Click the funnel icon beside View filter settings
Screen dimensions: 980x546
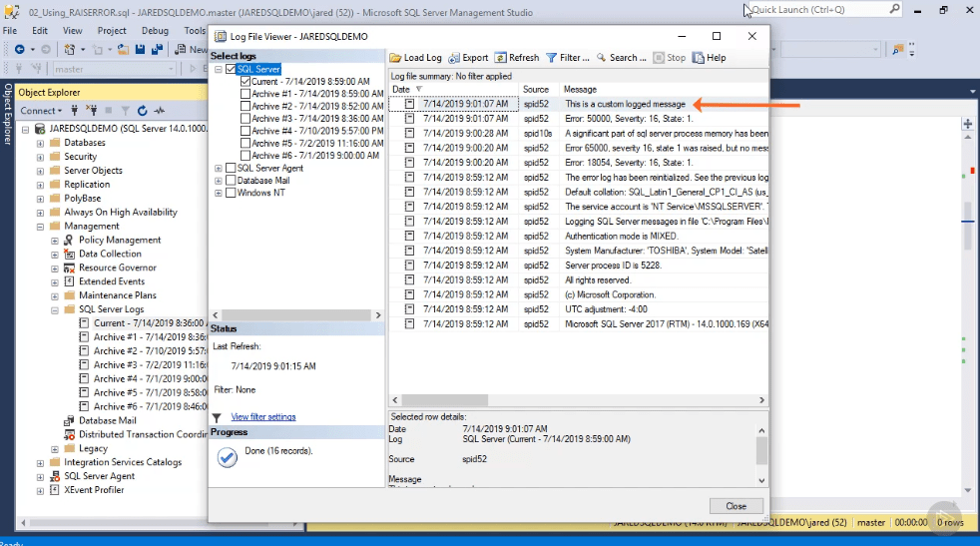217,417
